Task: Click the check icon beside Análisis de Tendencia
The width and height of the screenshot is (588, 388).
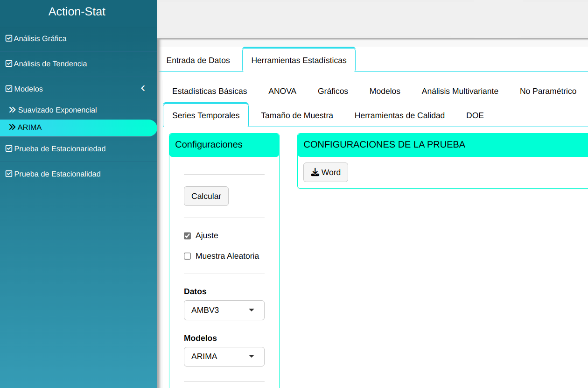Action: pyautogui.click(x=8, y=63)
